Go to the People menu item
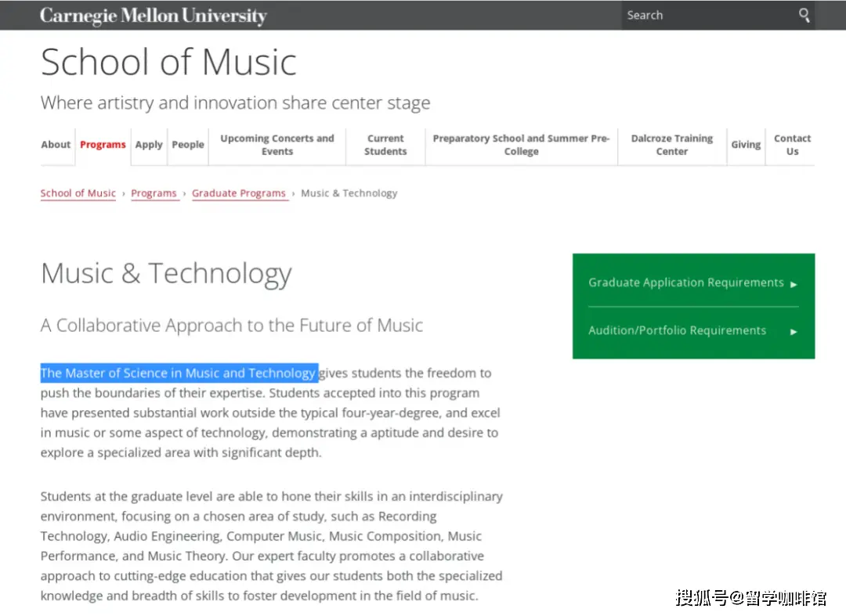Viewport: 846px width, 616px height. click(x=188, y=145)
